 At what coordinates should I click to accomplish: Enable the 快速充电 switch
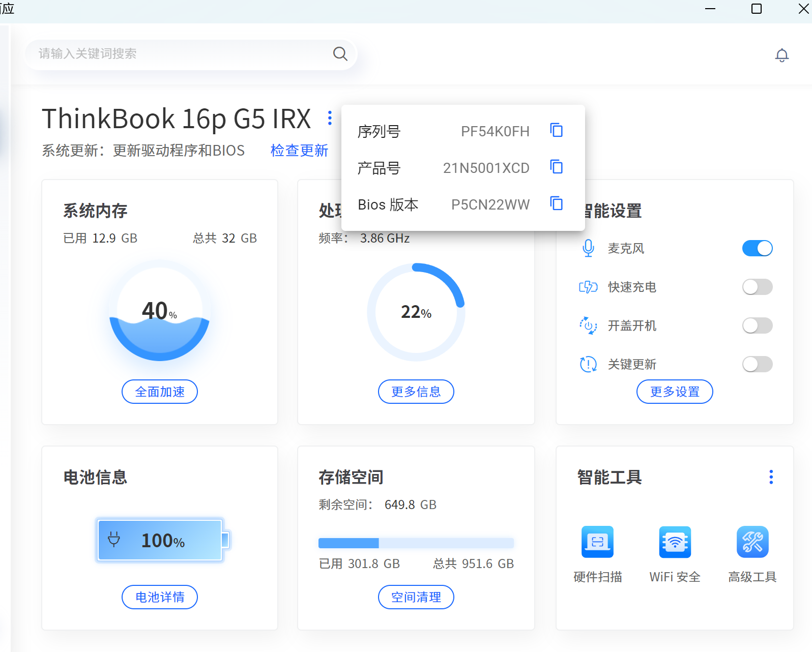click(757, 287)
